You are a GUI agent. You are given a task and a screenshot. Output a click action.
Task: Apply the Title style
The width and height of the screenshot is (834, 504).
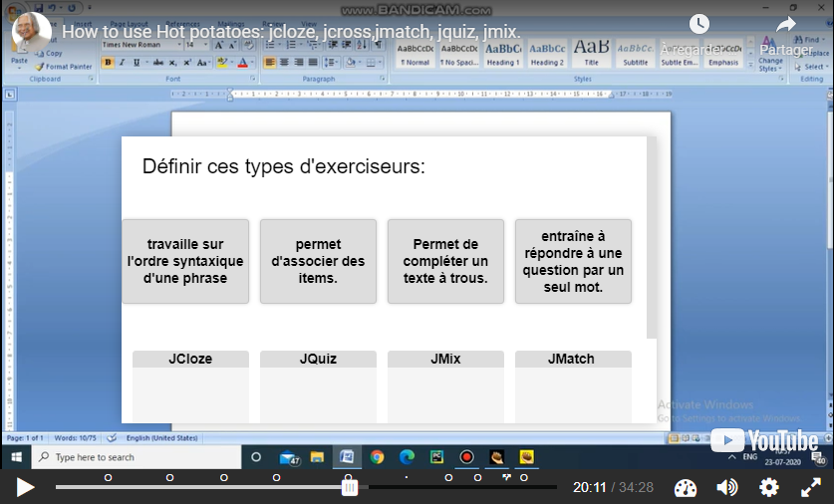[591, 54]
